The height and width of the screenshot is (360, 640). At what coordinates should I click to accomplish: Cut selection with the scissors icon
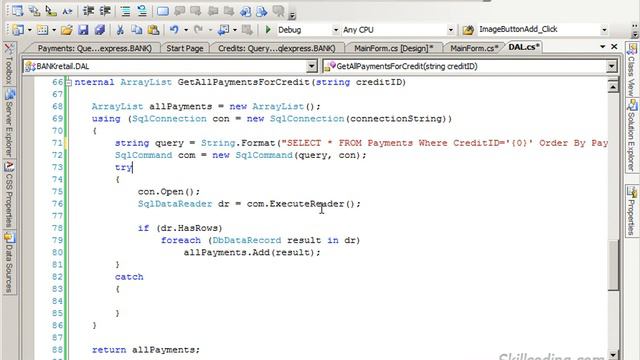[x=120, y=30]
